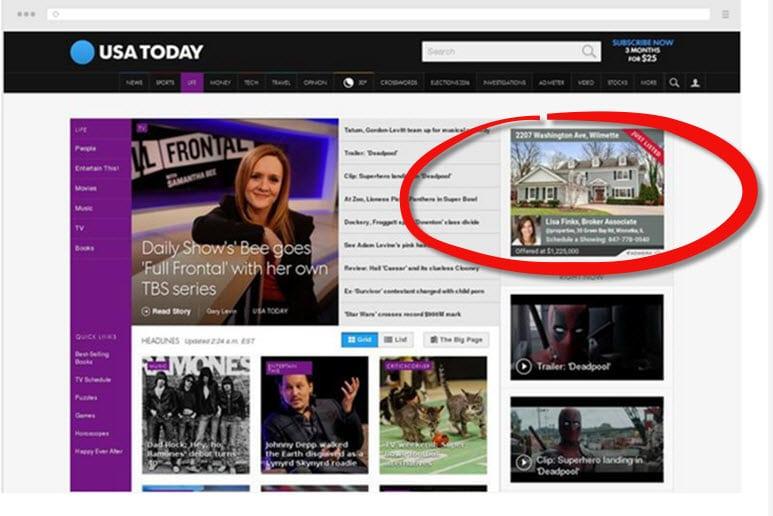
Task: Open the TRAVEL section tab
Action: coord(281,83)
